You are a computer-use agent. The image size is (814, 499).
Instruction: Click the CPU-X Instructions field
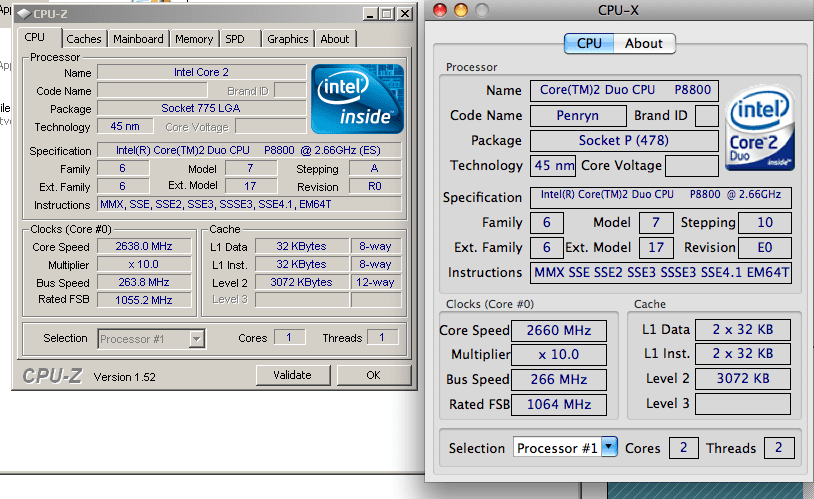pos(661,273)
